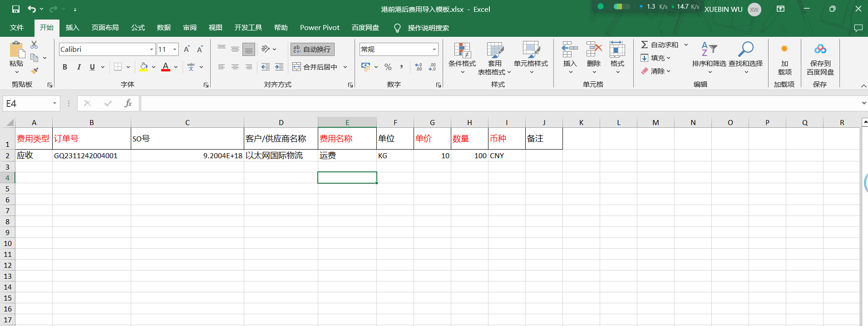The width and height of the screenshot is (868, 326).
Task: Click the Save icon in quick access toolbar
Action: 16,9
